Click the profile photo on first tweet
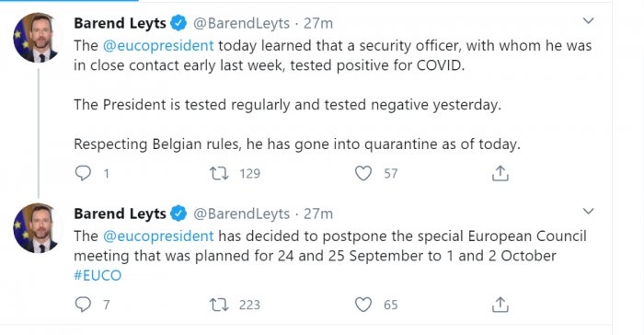 point(39,38)
